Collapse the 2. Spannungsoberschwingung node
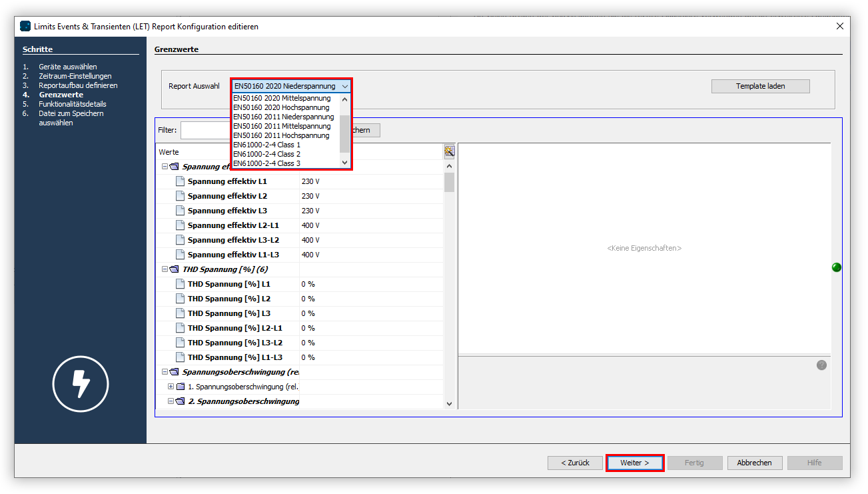 (x=171, y=401)
